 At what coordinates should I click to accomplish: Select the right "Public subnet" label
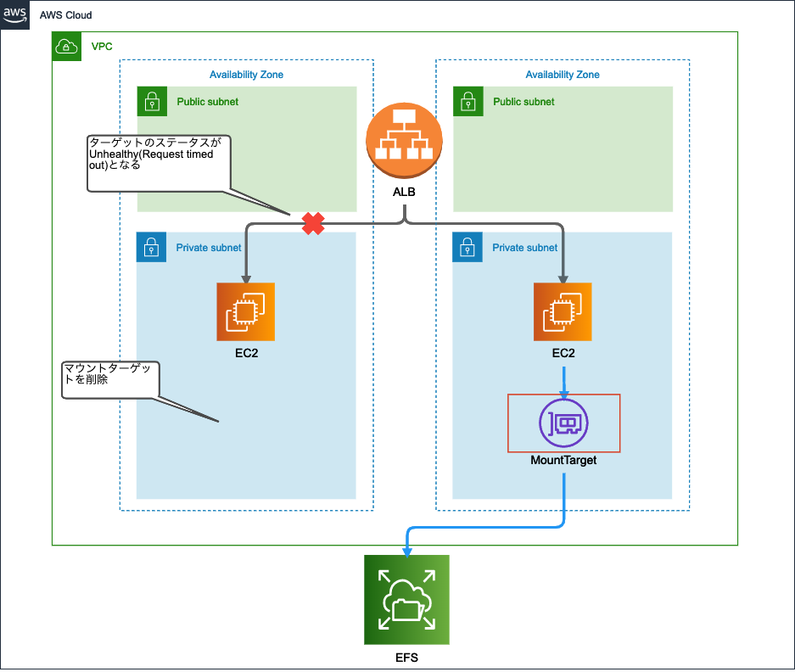(523, 102)
